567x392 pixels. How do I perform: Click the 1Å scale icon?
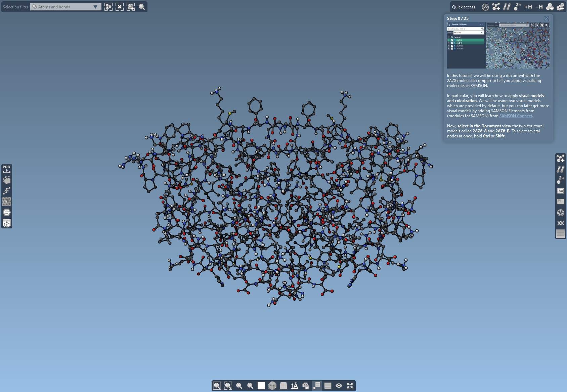[295, 386]
